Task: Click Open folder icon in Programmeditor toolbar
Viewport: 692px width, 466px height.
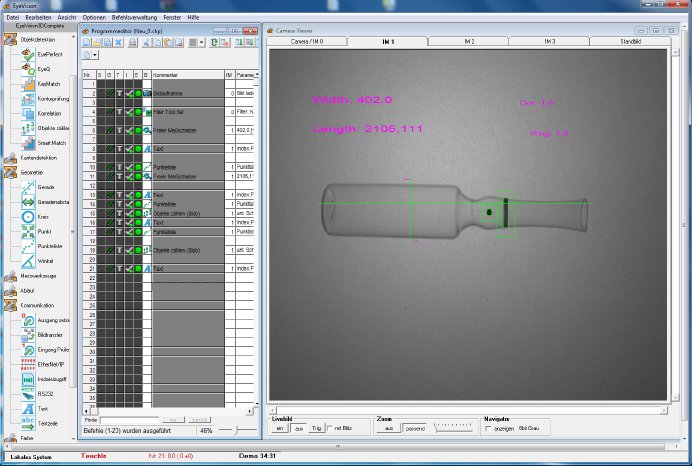Action: click(97, 43)
